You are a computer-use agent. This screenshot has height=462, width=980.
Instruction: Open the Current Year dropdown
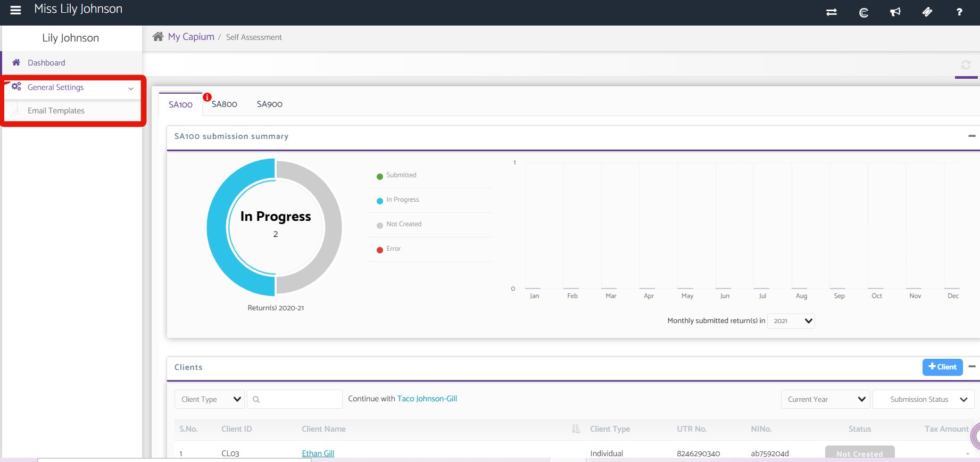point(825,399)
